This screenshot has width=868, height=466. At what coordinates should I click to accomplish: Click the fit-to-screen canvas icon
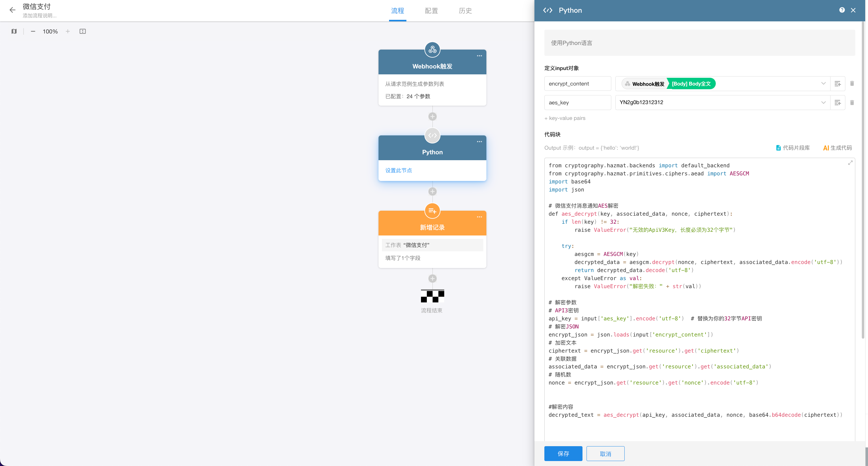point(82,31)
